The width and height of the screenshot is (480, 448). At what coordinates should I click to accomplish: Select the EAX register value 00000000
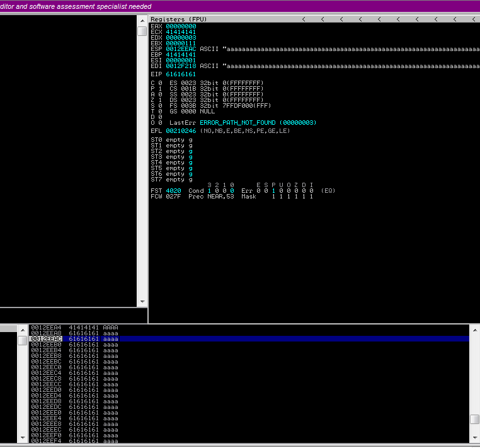pos(181,26)
